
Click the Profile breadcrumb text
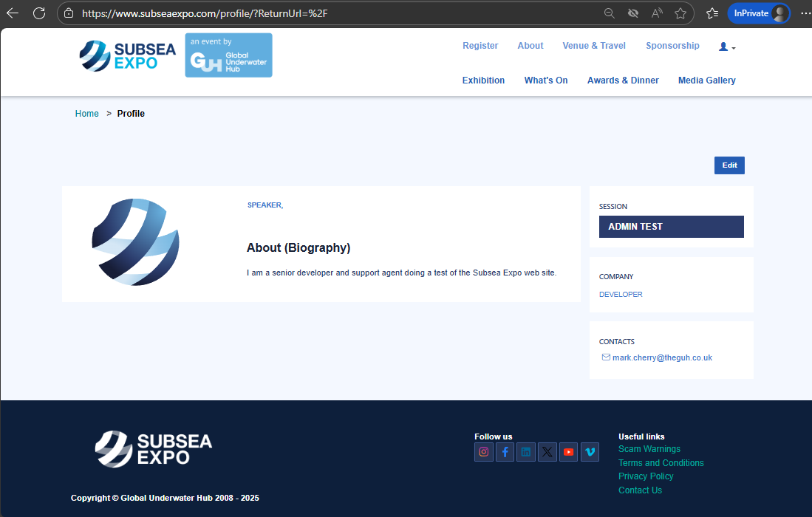point(131,113)
